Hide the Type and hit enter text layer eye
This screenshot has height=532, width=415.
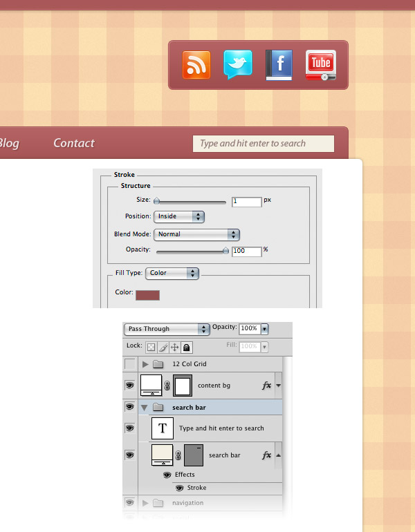[130, 428]
